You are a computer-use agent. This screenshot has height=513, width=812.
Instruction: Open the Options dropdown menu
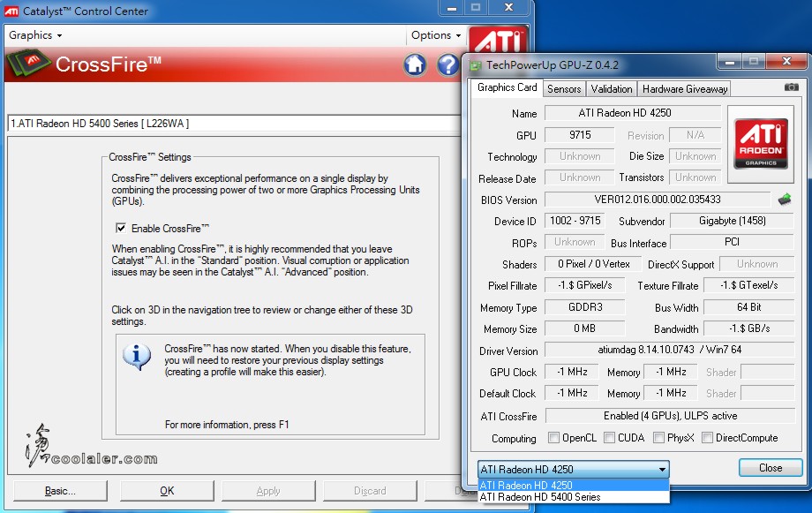(435, 35)
